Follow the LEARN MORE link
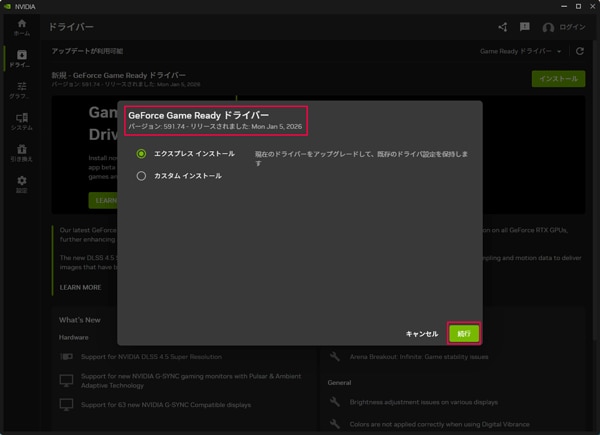The height and width of the screenshot is (435, 600). click(80, 287)
